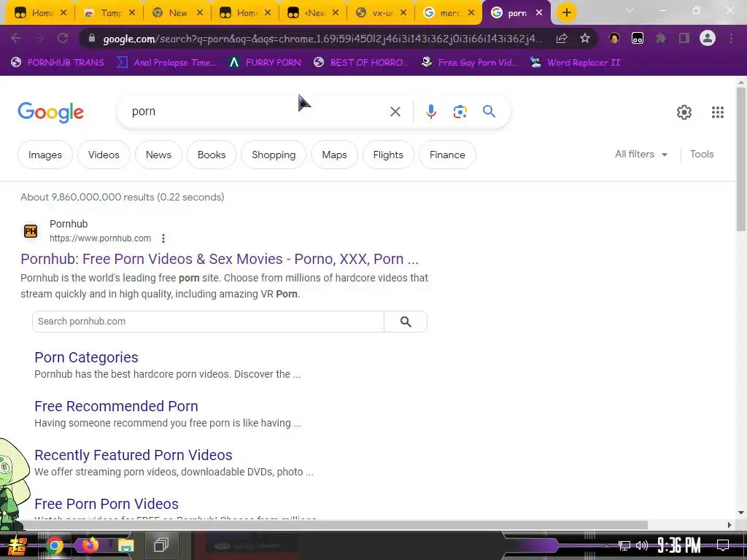Image resolution: width=747 pixels, height=560 pixels.
Task: Open the extensions puzzle icon
Action: (x=661, y=38)
